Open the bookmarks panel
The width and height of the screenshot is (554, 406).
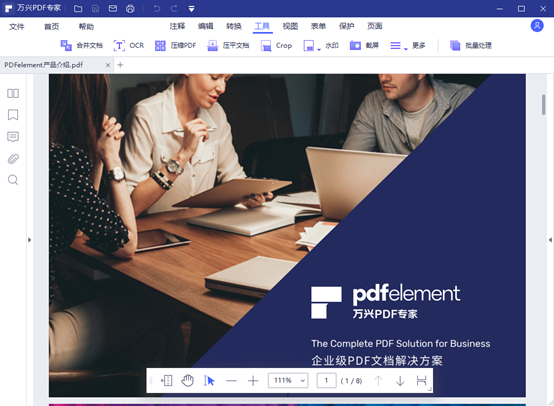13,115
